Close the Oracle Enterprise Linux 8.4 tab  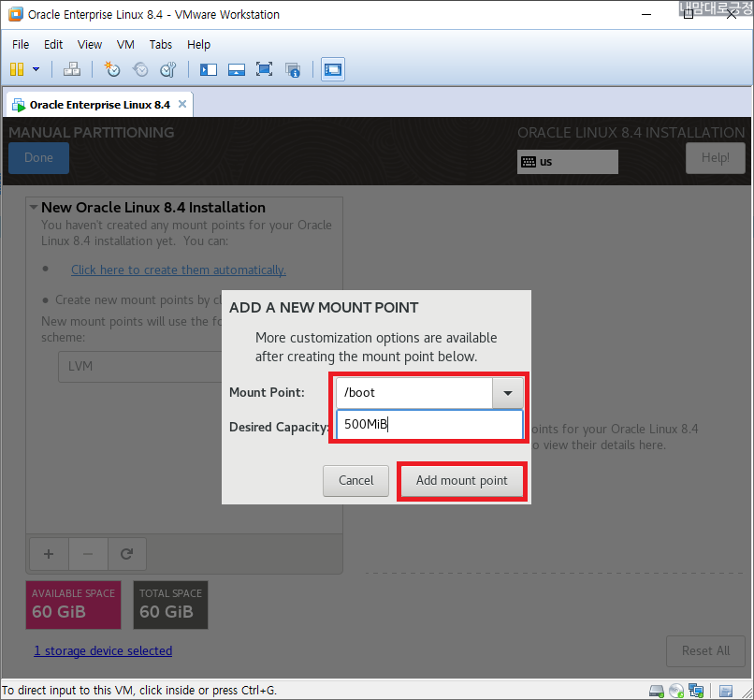(182, 104)
